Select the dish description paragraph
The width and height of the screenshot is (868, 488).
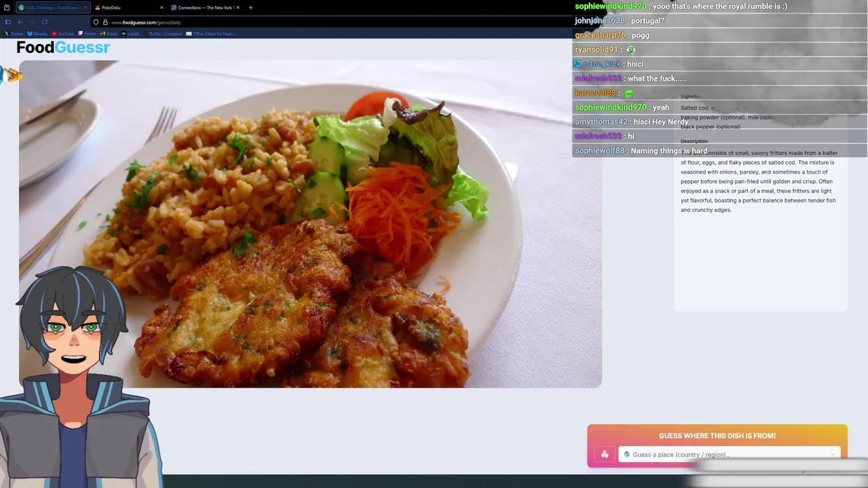[759, 181]
